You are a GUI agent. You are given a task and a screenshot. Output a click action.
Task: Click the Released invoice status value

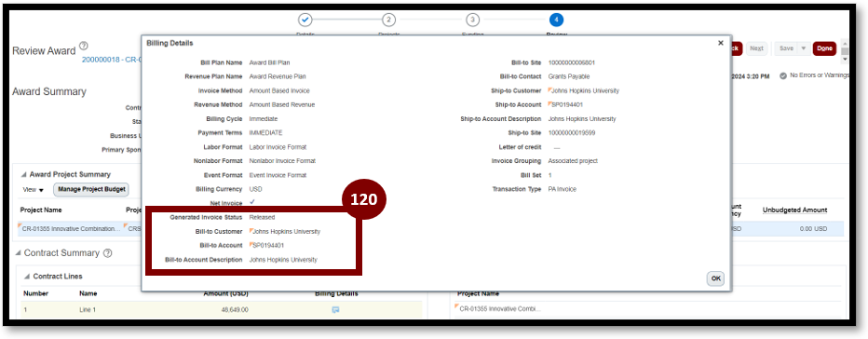tap(262, 217)
